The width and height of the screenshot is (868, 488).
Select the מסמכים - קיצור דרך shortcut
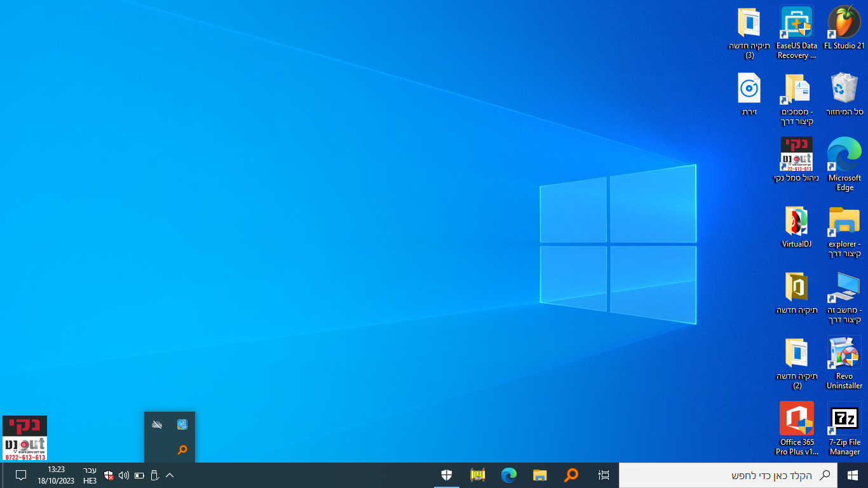pos(797,99)
